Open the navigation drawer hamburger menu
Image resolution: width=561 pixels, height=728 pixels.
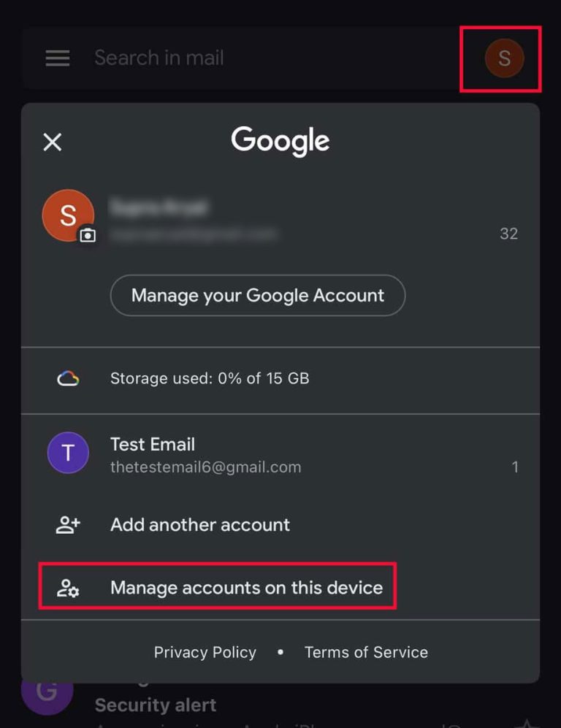57,58
